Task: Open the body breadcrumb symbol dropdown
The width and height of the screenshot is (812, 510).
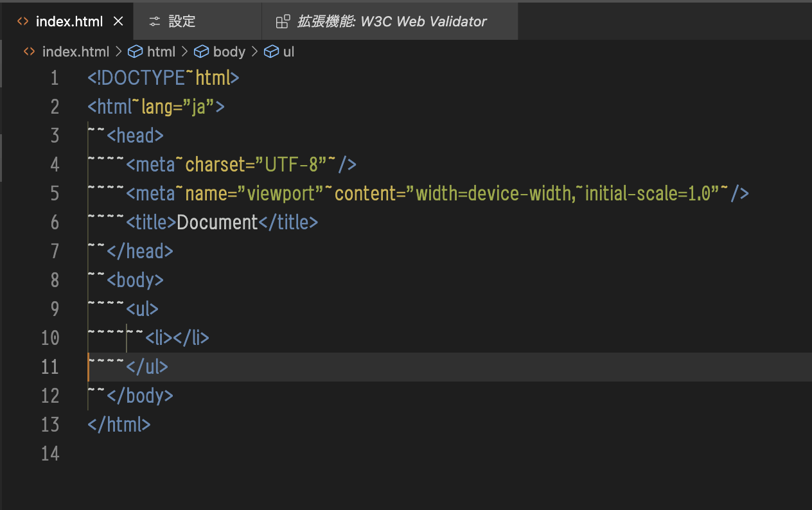Action: pyautogui.click(x=229, y=51)
